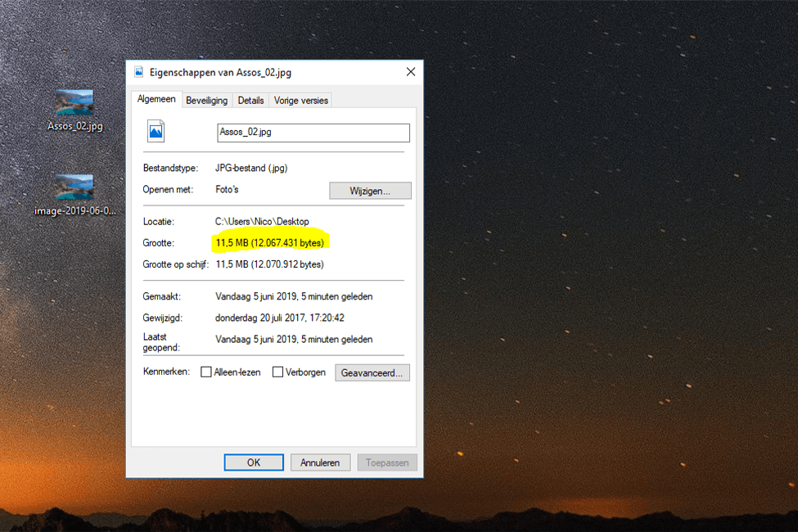798x532 pixels.
Task: Tick the Verborgen checkbox
Action: pyautogui.click(x=278, y=372)
